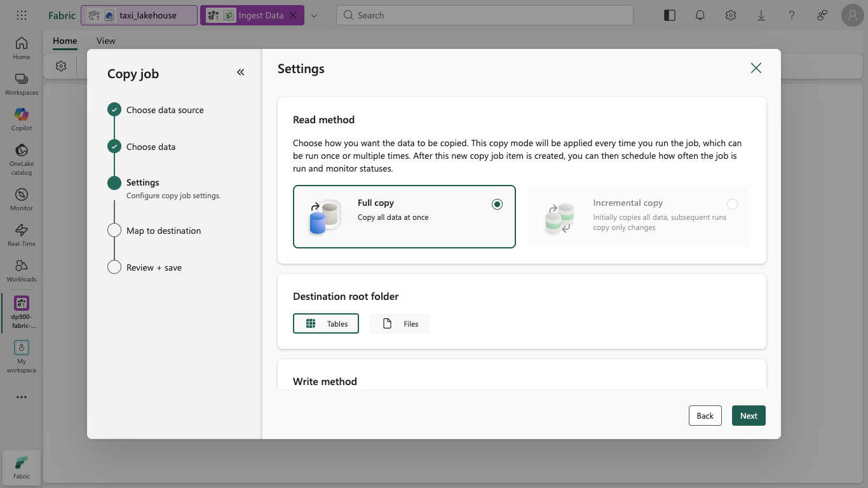The width and height of the screenshot is (868, 488).
Task: Click the download icon in header
Action: [x=761, y=15]
